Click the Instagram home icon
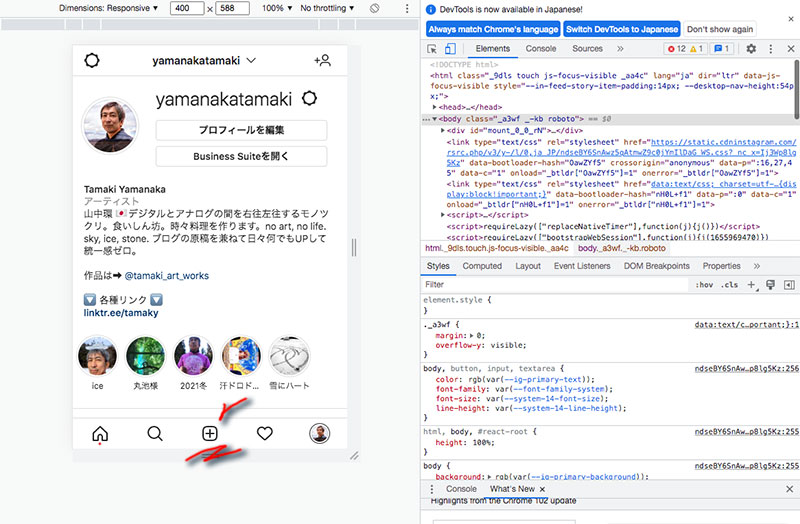 point(100,434)
